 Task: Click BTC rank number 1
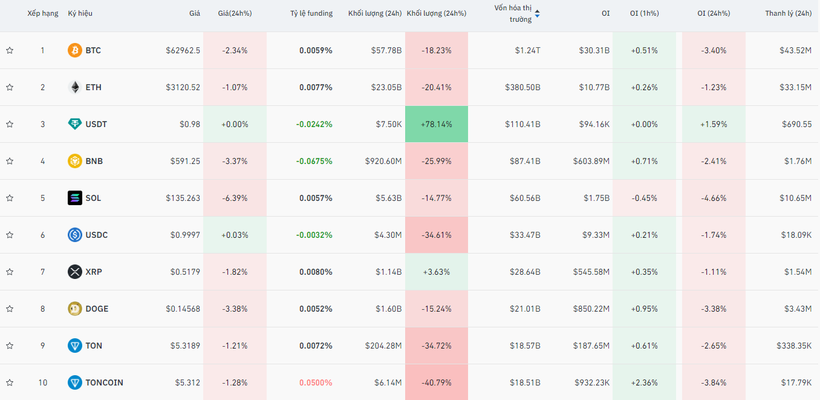point(43,51)
